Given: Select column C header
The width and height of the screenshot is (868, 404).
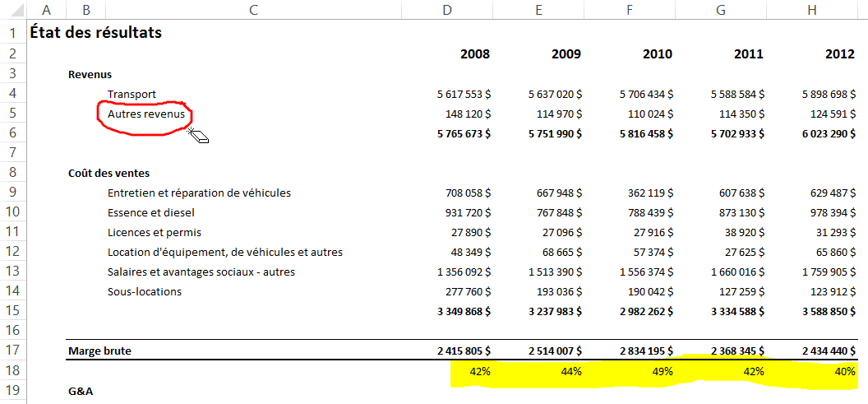Looking at the screenshot, I should 253,10.
